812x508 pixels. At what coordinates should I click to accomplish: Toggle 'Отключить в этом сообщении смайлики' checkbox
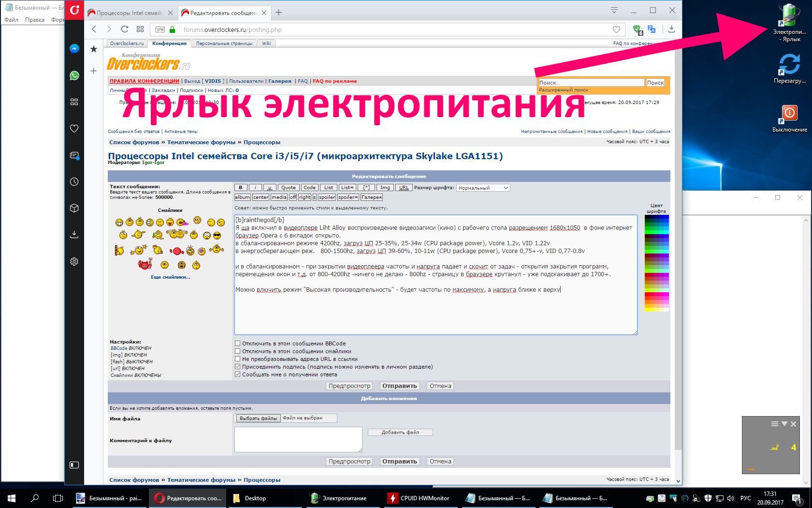(x=237, y=351)
